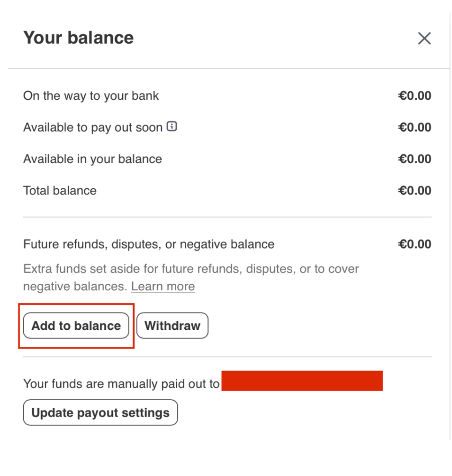This screenshot has height=476, width=452.
Task: Click the On the way to your bank amount
Action: pos(415,96)
